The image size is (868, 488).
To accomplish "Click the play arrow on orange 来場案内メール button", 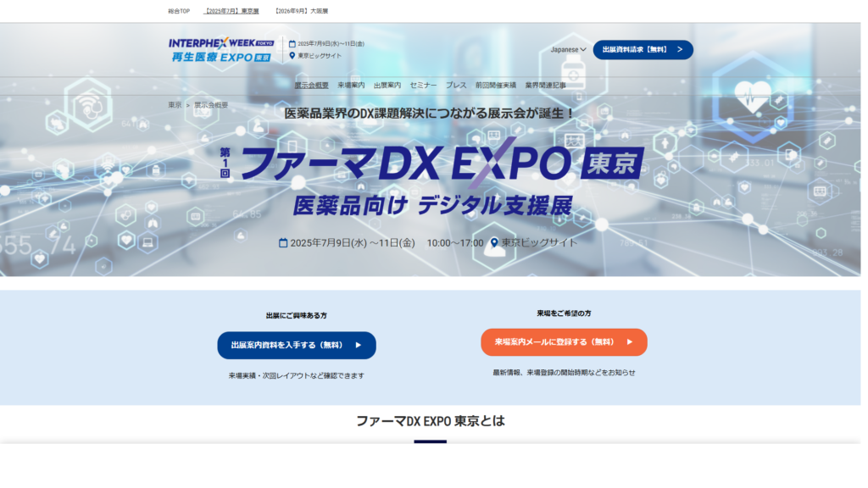I will 630,342.
